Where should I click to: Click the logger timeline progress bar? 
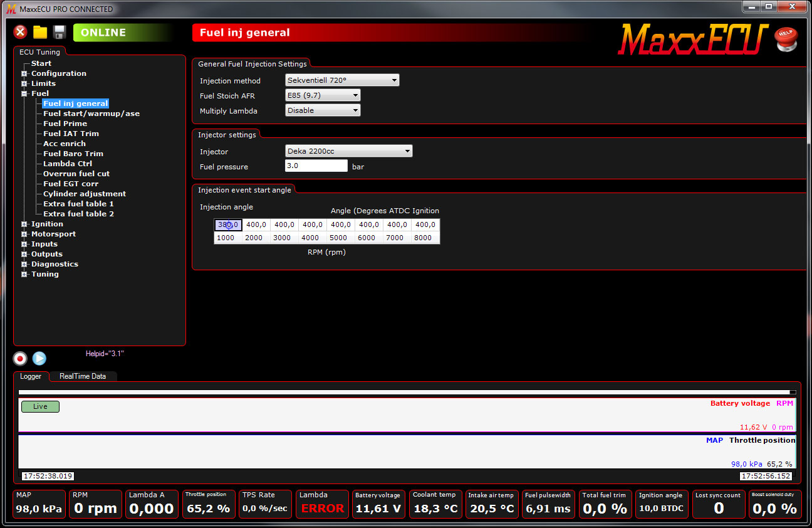[407, 392]
